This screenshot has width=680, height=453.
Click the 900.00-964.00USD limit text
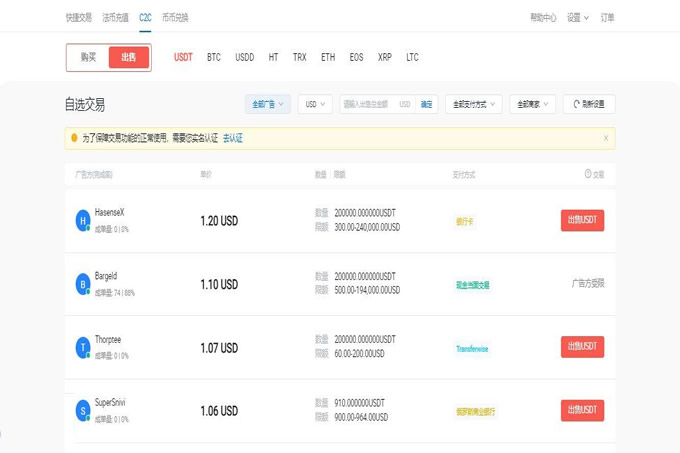click(x=361, y=417)
